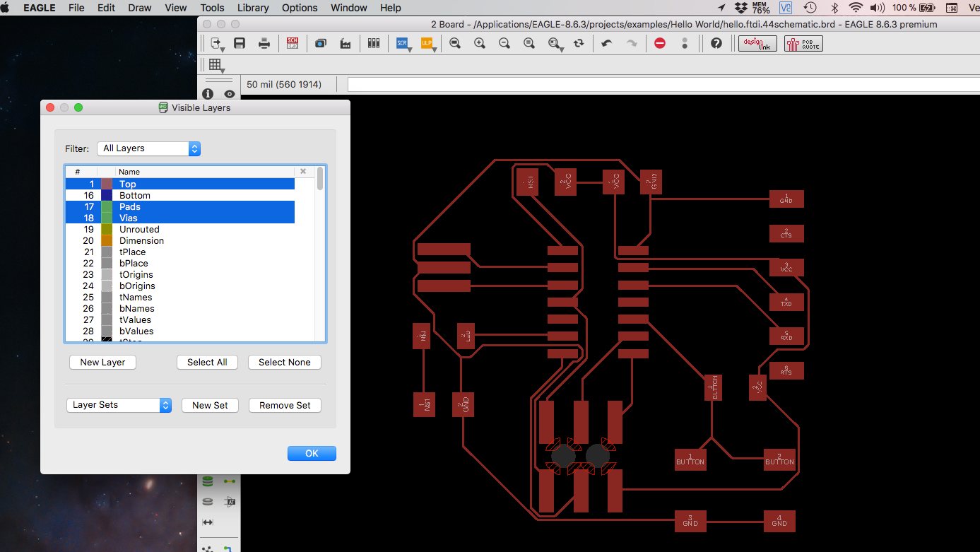This screenshot has width=980, height=552.
Task: Print the board using the printer icon
Action: point(264,43)
